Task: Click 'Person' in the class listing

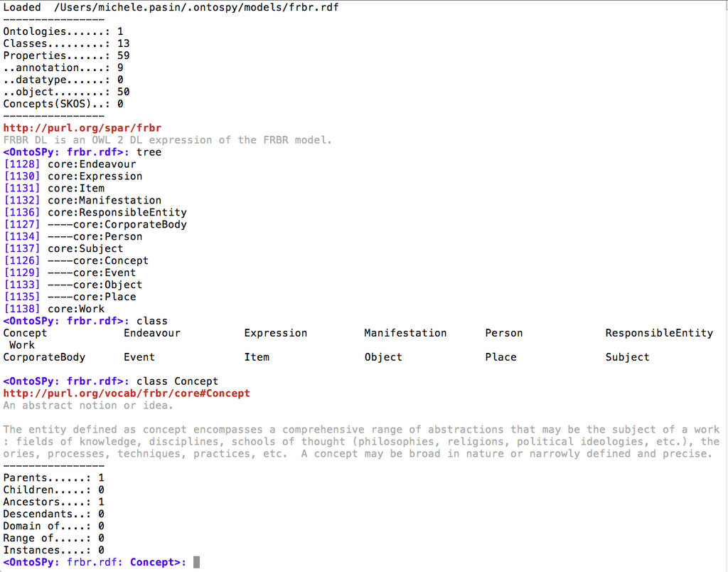Action: 504,333
